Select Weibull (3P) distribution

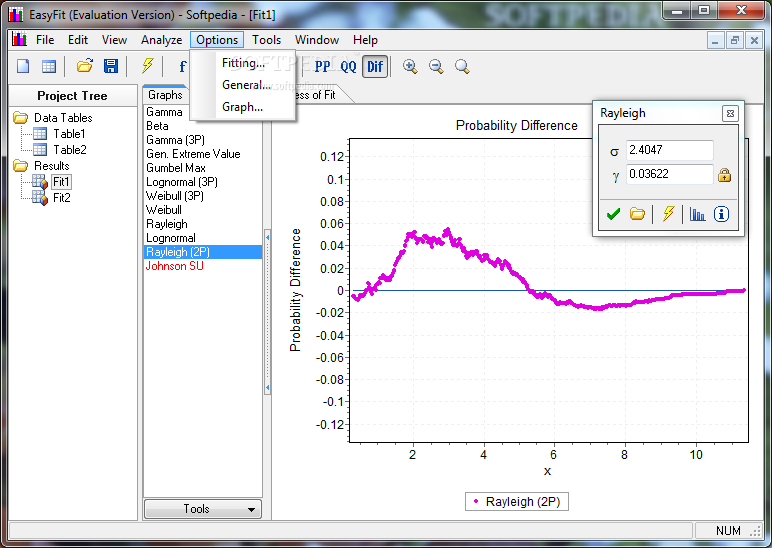click(203, 196)
